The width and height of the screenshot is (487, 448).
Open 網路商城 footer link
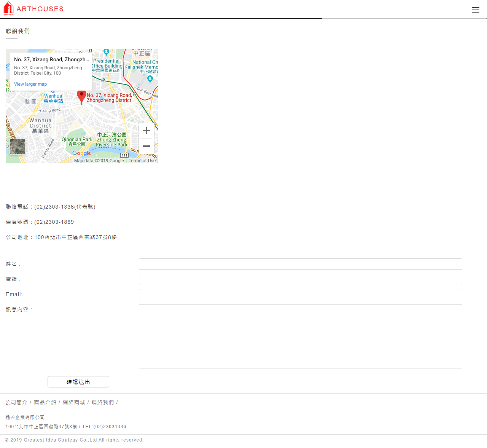[74, 402]
